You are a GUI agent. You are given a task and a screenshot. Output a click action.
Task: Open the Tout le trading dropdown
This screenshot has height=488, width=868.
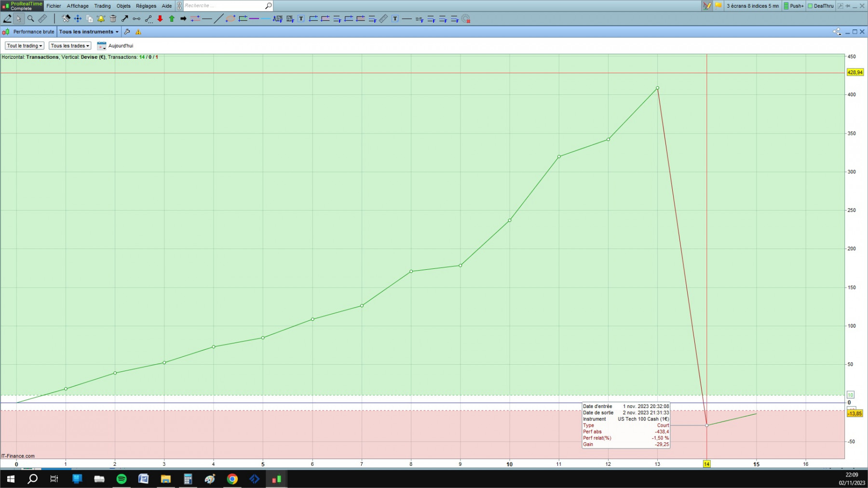(25, 46)
